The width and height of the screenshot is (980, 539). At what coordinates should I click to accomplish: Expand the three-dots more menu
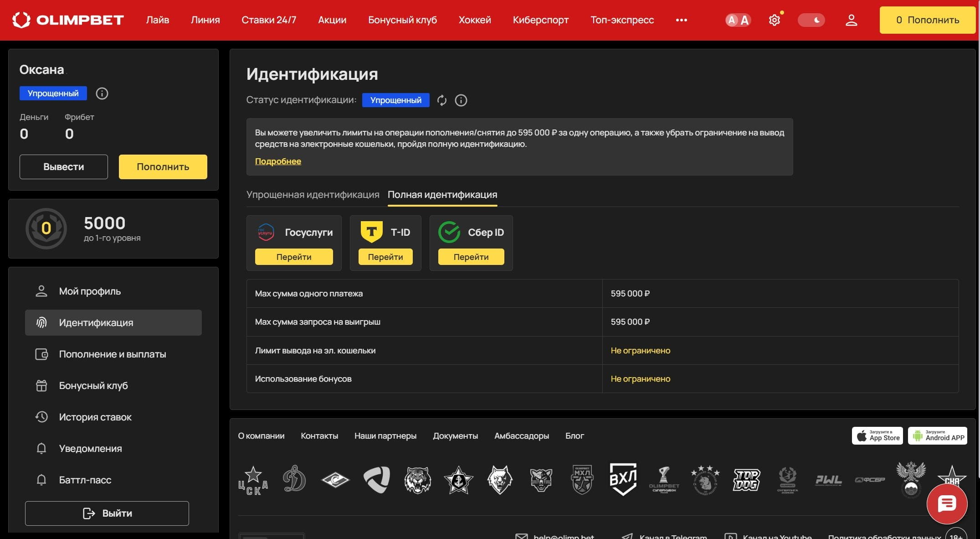[x=682, y=20]
